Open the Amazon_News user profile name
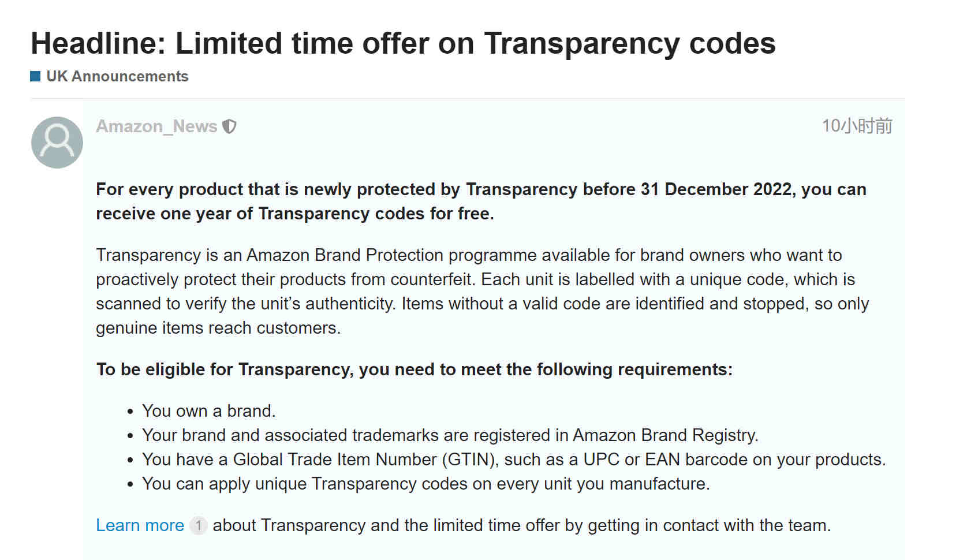This screenshot has height=560, width=967. (x=156, y=126)
